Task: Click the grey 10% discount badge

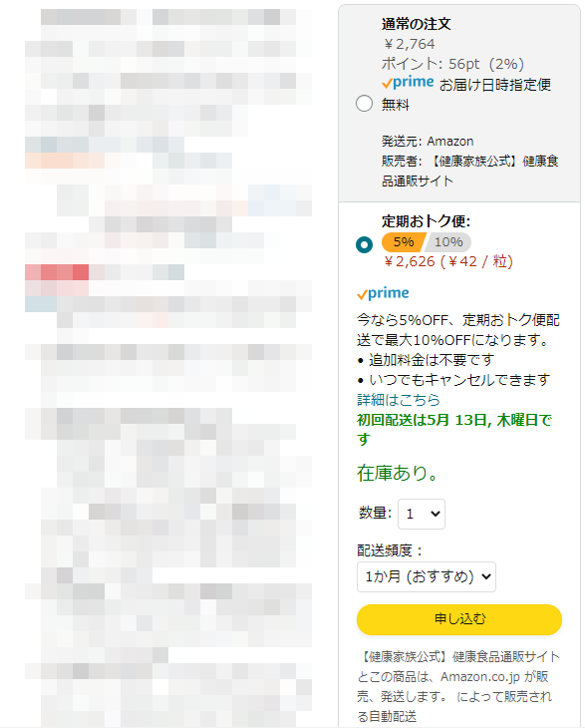Action: click(448, 242)
